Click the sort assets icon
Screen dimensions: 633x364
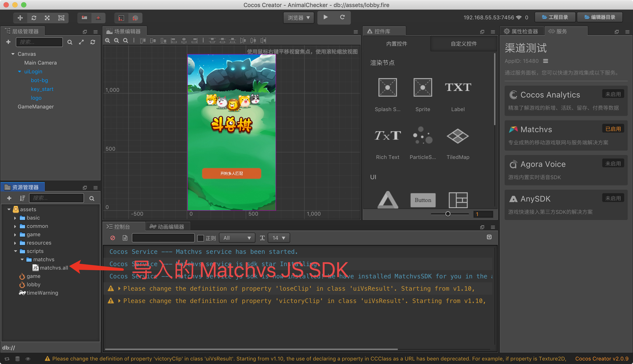click(22, 198)
